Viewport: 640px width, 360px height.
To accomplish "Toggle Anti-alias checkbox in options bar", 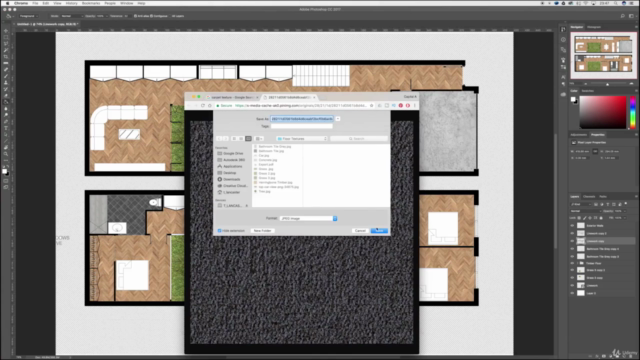I will (136, 16).
